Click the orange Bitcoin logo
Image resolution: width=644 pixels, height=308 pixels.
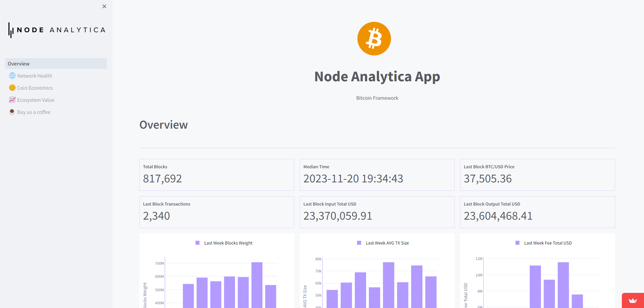pos(374,39)
